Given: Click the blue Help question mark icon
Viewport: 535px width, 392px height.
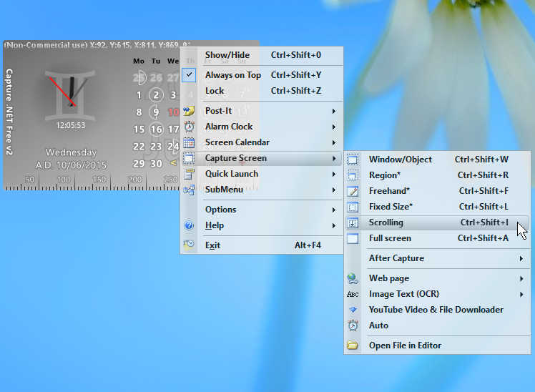Looking at the screenshot, I should pyautogui.click(x=189, y=225).
